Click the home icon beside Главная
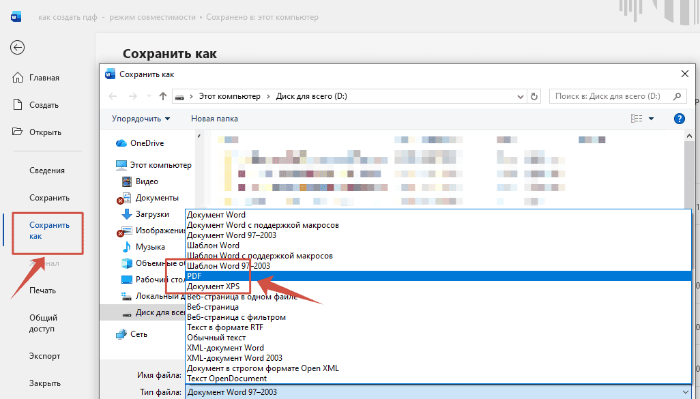The image size is (700, 399). click(17, 78)
